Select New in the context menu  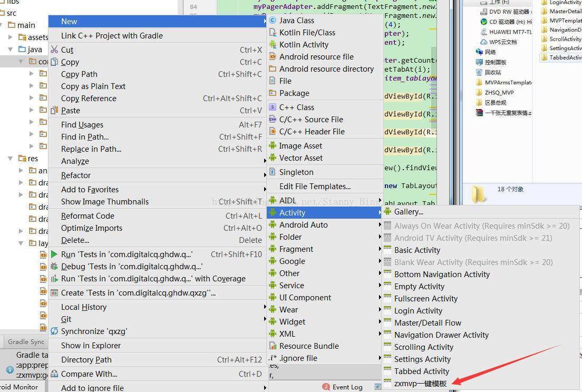tap(158, 22)
